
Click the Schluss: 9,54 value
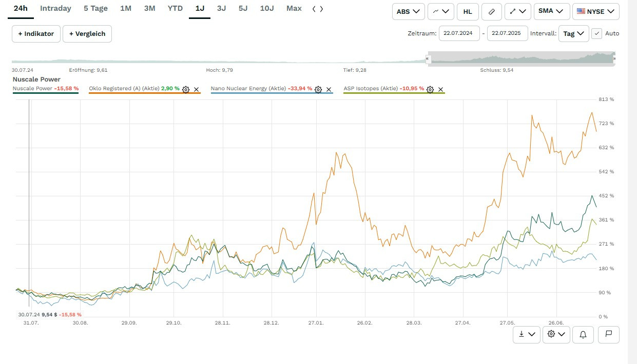click(497, 70)
